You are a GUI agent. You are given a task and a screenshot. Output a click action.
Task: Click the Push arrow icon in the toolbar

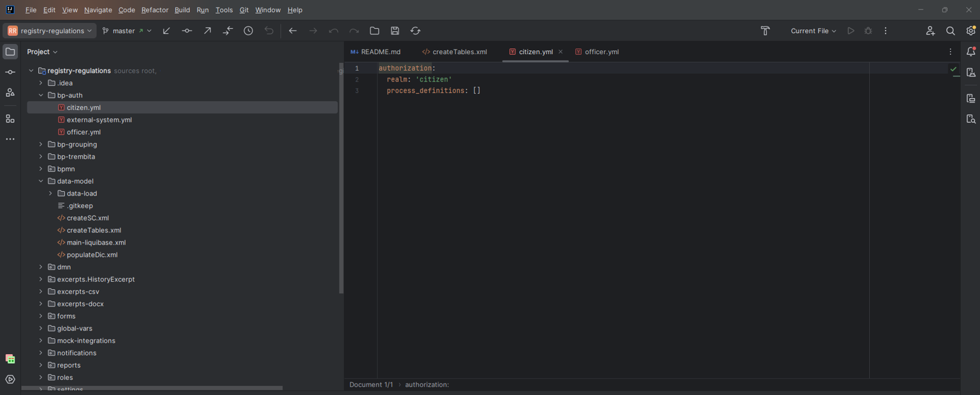[207, 31]
